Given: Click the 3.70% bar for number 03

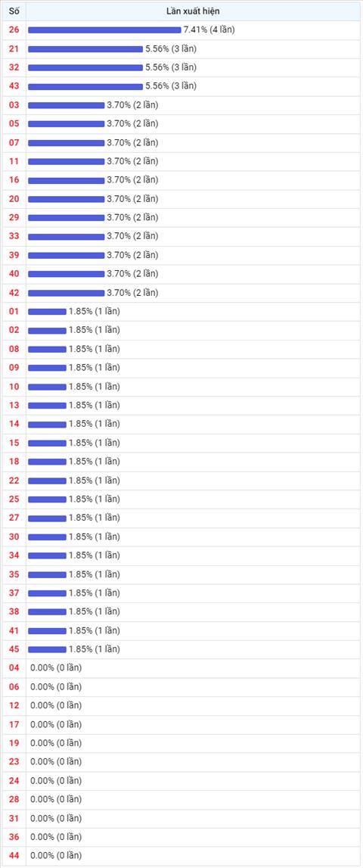Looking at the screenshot, I should point(67,105).
